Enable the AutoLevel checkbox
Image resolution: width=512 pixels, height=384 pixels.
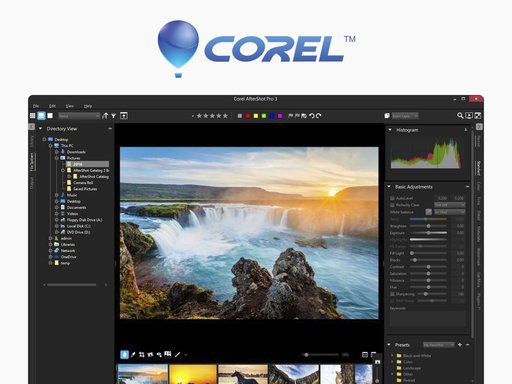(392, 198)
